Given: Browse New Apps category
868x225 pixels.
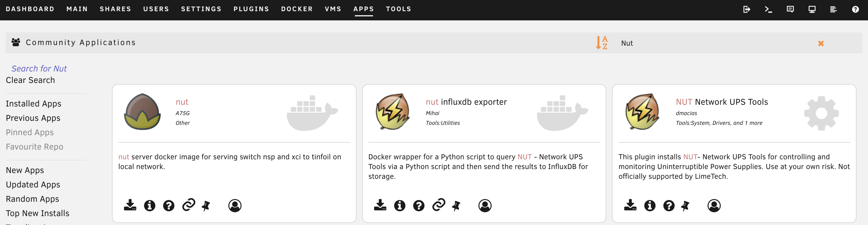Looking at the screenshot, I should pos(25,170).
